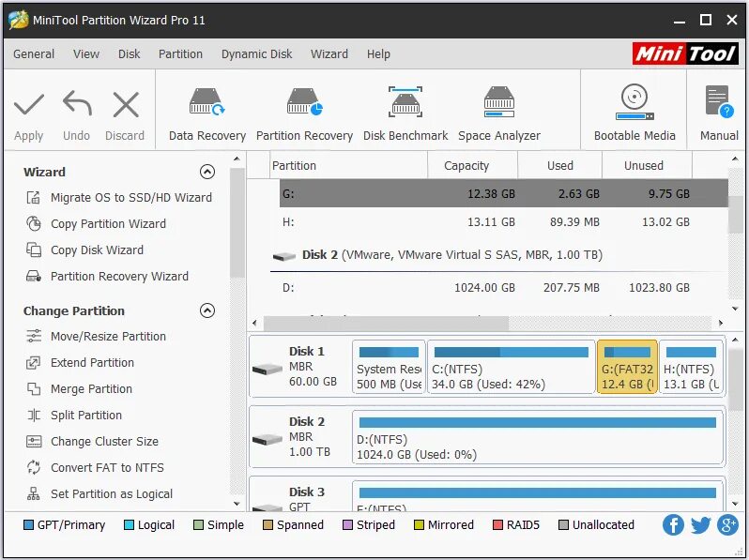The height and width of the screenshot is (560, 749).
Task: Click the Merge Partition icon
Action: (x=34, y=388)
